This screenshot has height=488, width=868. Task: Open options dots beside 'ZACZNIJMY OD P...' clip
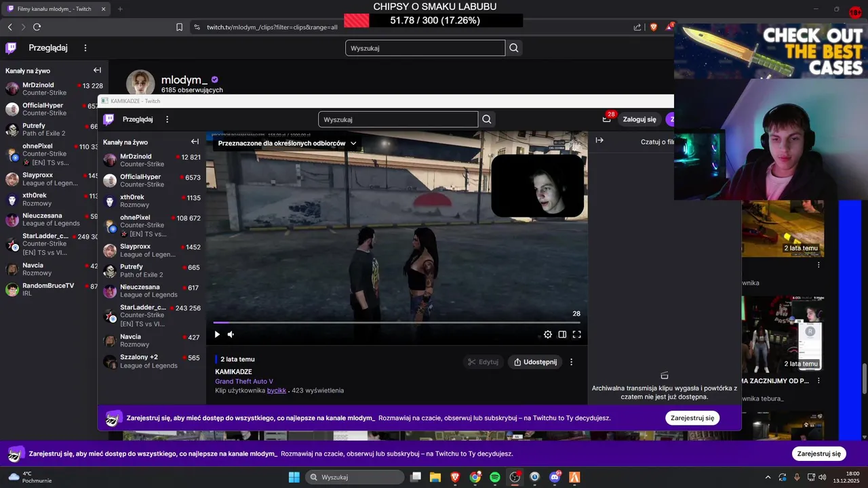(x=818, y=381)
